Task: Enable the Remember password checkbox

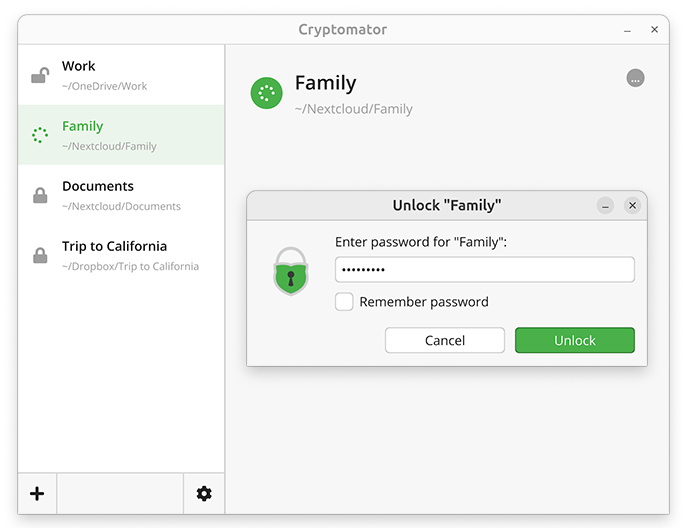Action: click(x=344, y=302)
